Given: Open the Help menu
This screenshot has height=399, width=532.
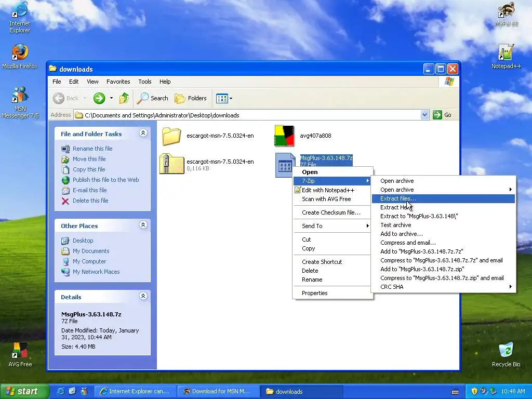Looking at the screenshot, I should tap(165, 82).
